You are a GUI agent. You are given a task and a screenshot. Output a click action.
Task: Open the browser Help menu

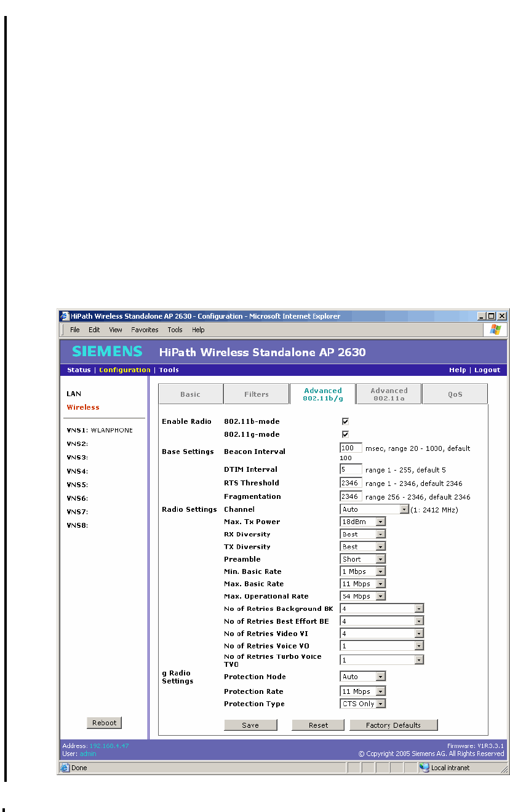(198, 330)
